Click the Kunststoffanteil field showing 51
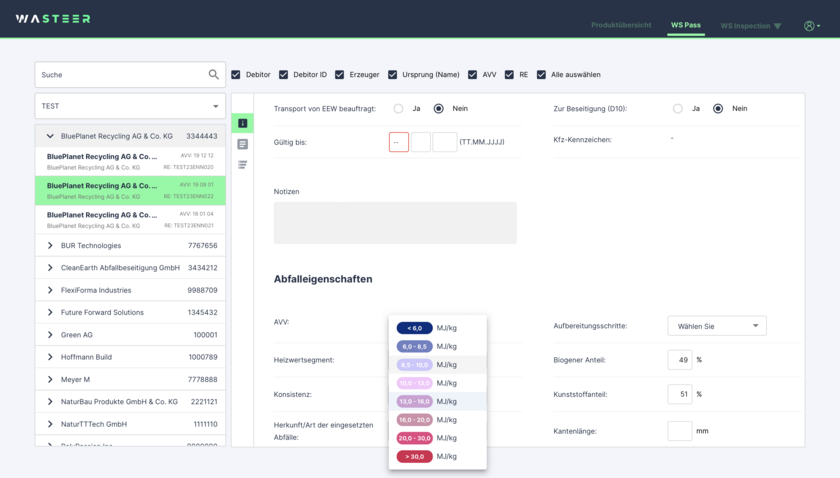The width and height of the screenshot is (840, 478). [x=680, y=394]
